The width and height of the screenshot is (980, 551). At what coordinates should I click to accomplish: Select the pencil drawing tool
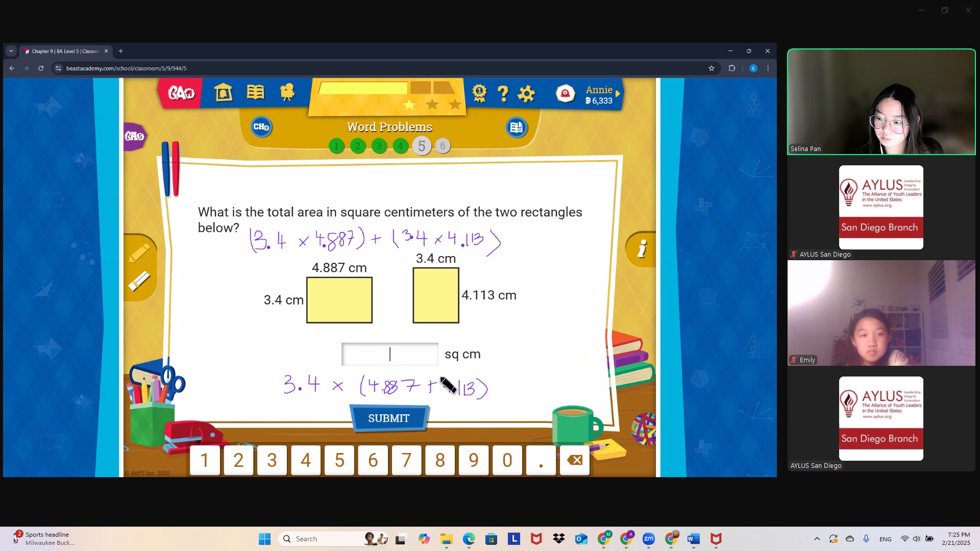tap(139, 253)
